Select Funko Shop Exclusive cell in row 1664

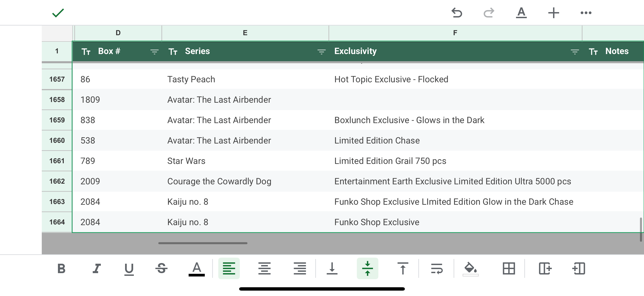click(x=455, y=222)
